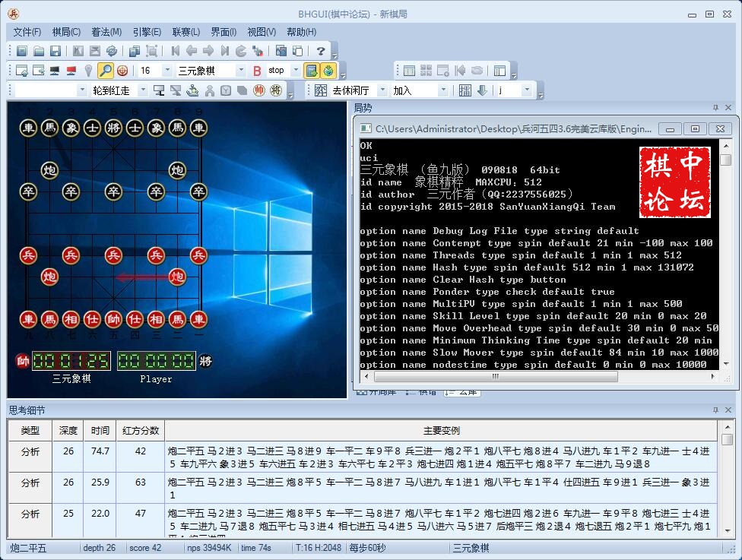Viewport: 742px width, 560px height.
Task: Click the window with upward arrow icon
Action: (x=22, y=71)
